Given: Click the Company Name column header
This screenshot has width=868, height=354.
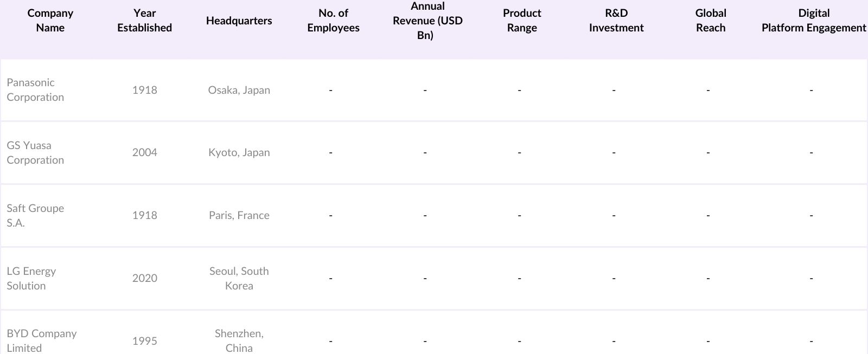Looking at the screenshot, I should point(50,21).
